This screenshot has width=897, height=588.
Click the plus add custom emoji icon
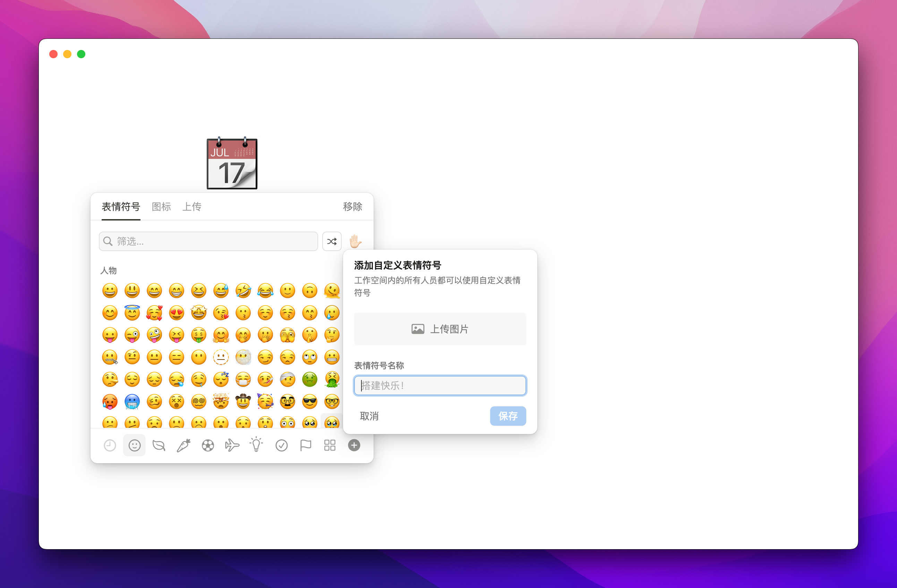click(354, 446)
